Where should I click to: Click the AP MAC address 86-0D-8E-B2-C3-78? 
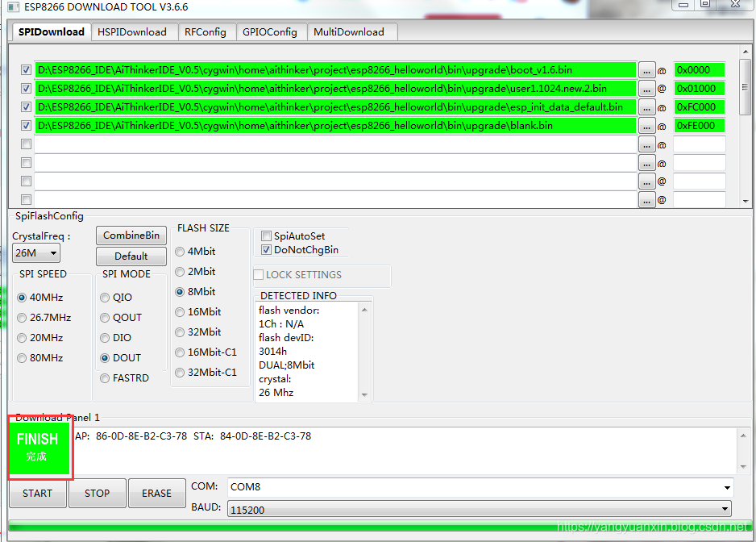tap(141, 436)
